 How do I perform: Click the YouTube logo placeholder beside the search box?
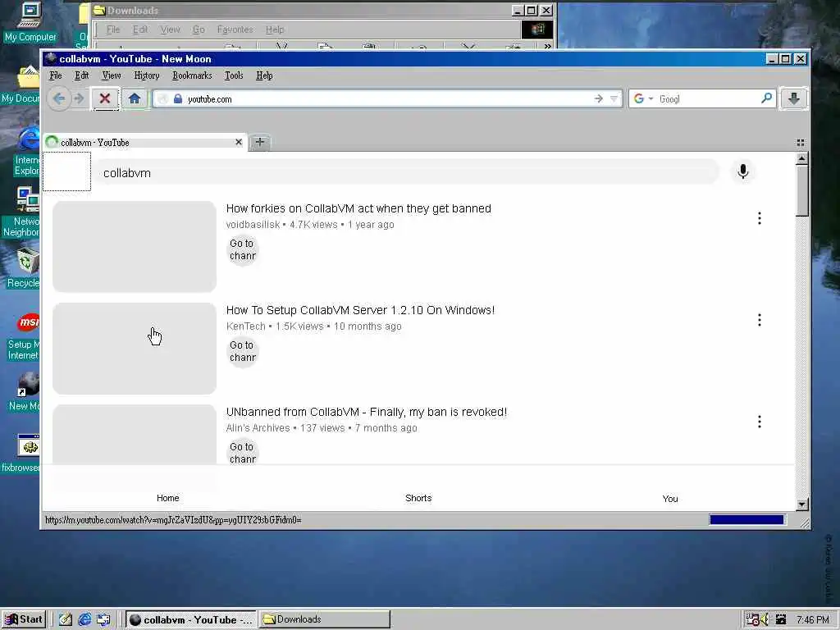pyautogui.click(x=67, y=171)
